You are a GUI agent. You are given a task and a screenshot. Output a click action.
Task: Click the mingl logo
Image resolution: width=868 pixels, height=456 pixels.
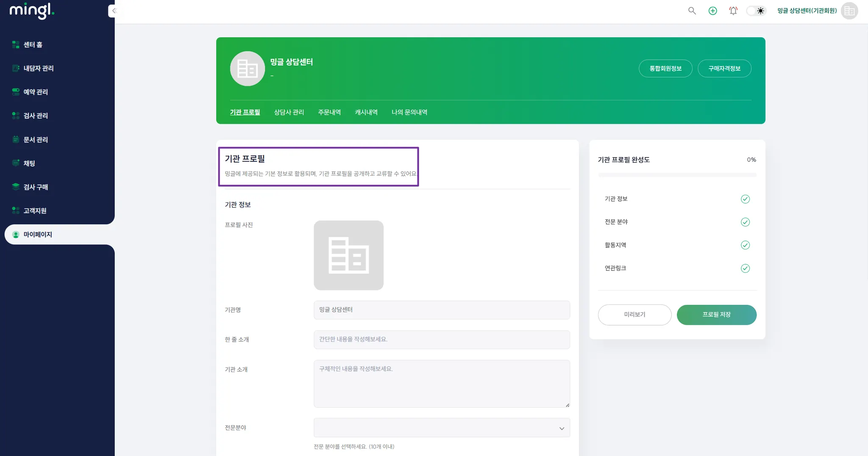pos(32,10)
